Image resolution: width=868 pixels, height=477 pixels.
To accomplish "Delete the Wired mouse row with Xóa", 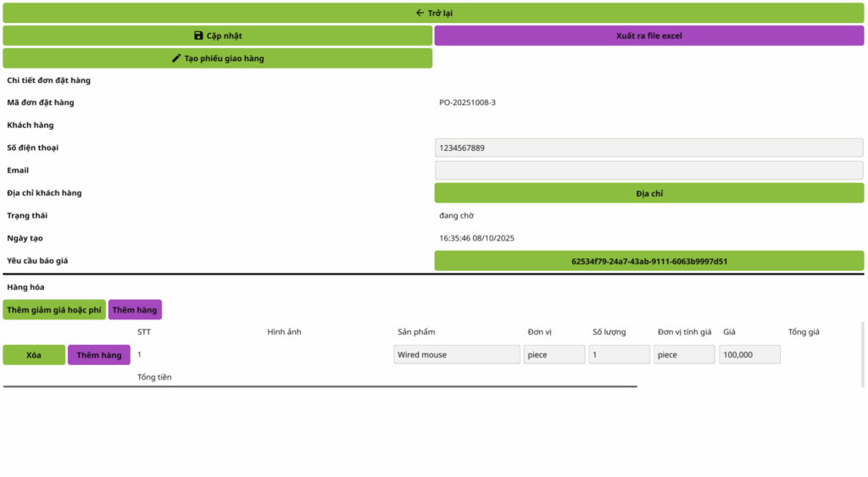I will (34, 355).
